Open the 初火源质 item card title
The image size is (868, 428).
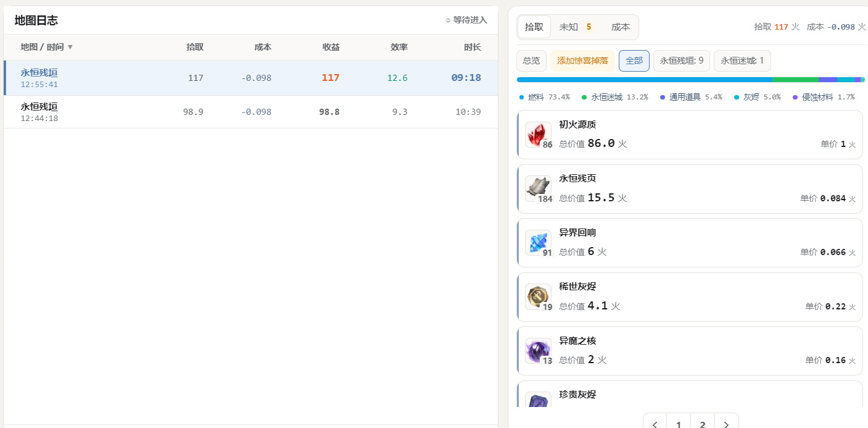tap(577, 124)
